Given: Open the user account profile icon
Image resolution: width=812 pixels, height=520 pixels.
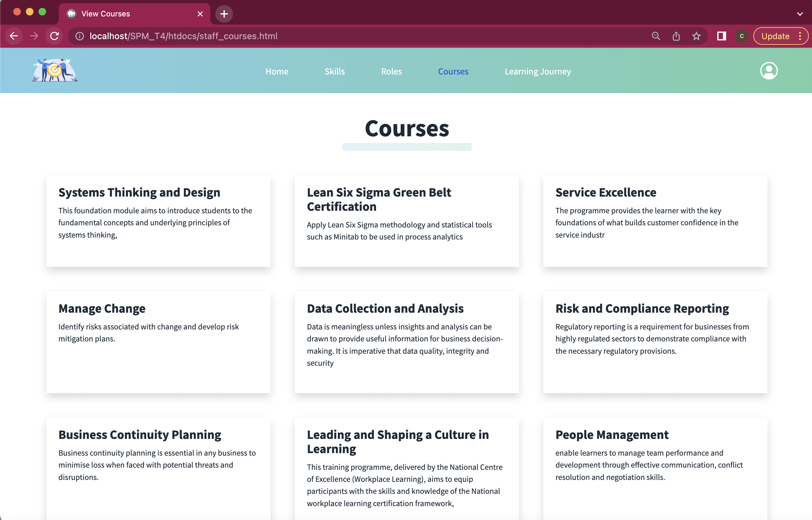Looking at the screenshot, I should tap(769, 71).
